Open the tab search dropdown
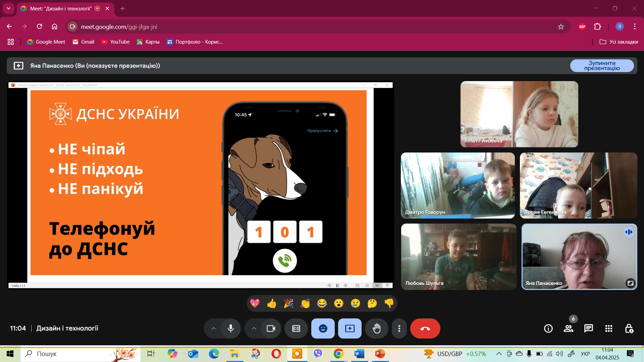 coord(8,8)
